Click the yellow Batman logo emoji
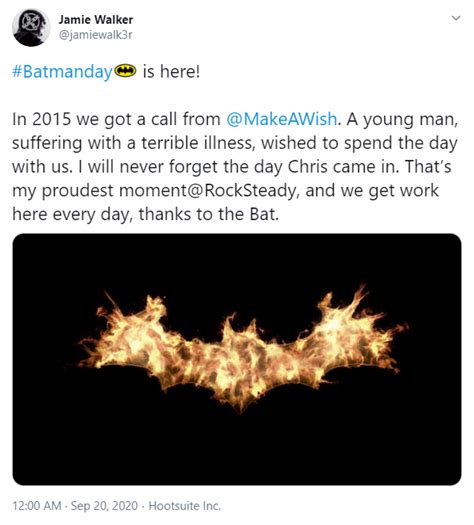474x525 pixels. click(x=125, y=71)
